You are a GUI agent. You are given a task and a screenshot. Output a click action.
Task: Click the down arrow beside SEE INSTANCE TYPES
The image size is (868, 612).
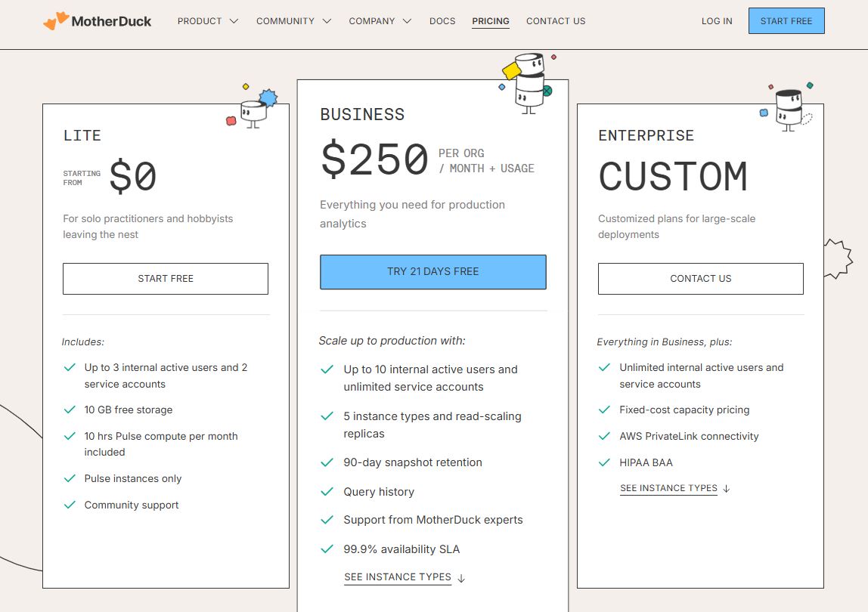coord(461,578)
